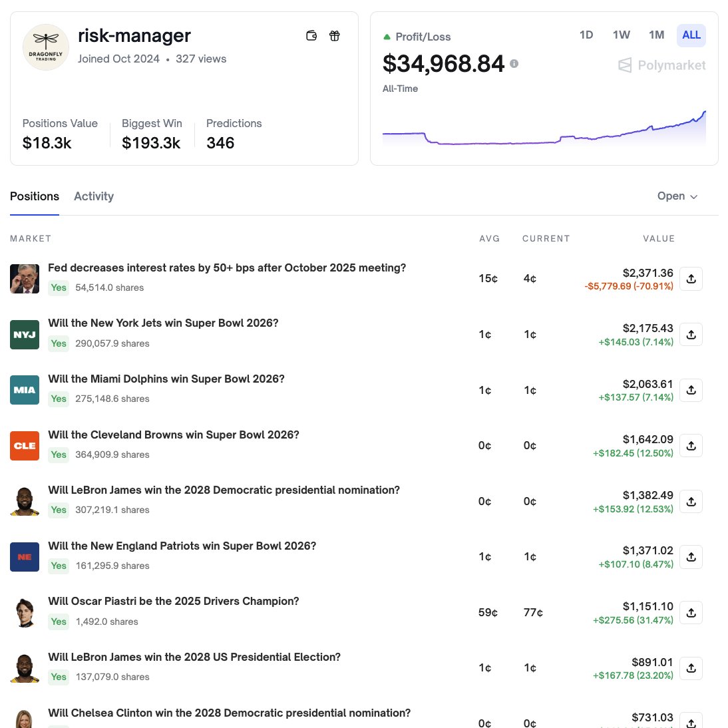
Task: Open the Open positions filter dropdown
Action: point(677,196)
